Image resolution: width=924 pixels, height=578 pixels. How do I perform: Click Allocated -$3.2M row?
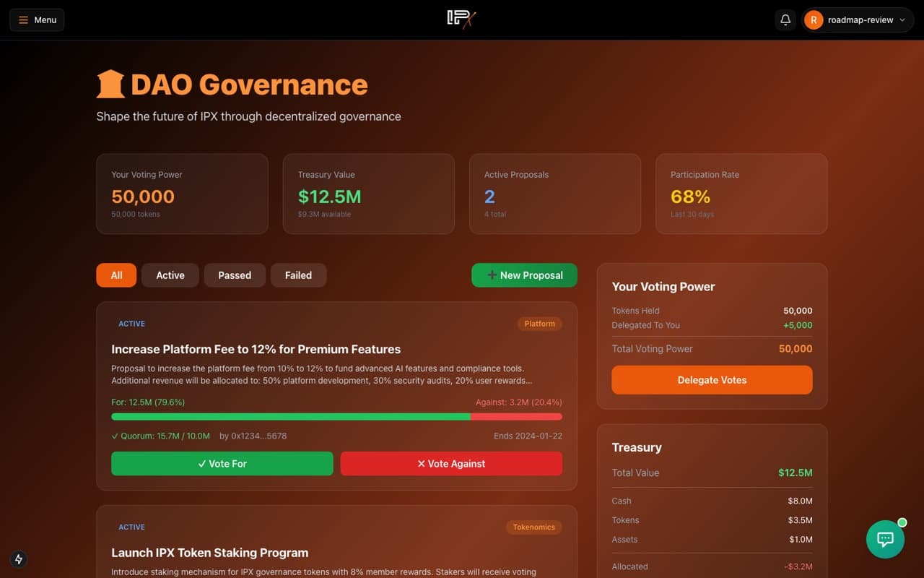712,566
